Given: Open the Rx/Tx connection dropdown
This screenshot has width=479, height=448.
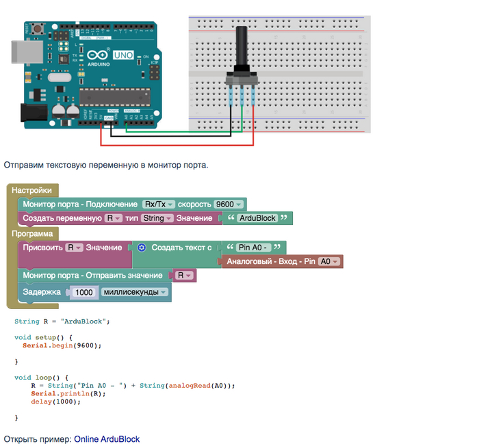Looking at the screenshot, I should tap(158, 205).
